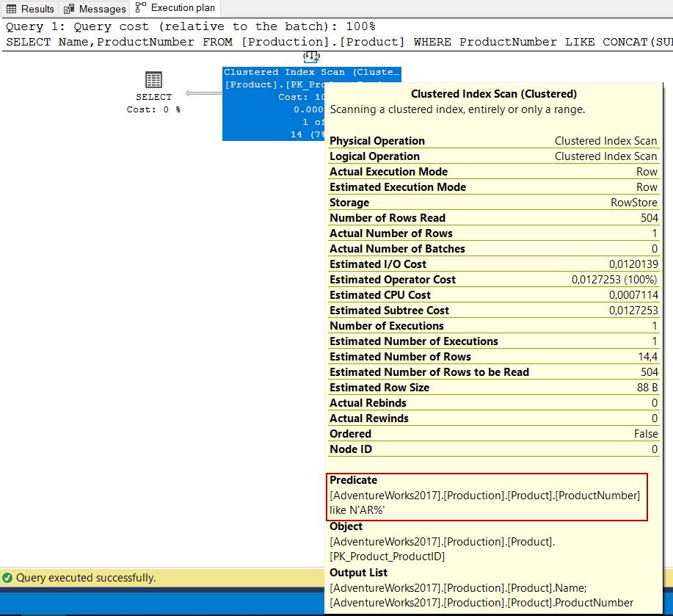This screenshot has height=616, width=673.
Task: Click the Predicate heading
Action: tap(353, 480)
